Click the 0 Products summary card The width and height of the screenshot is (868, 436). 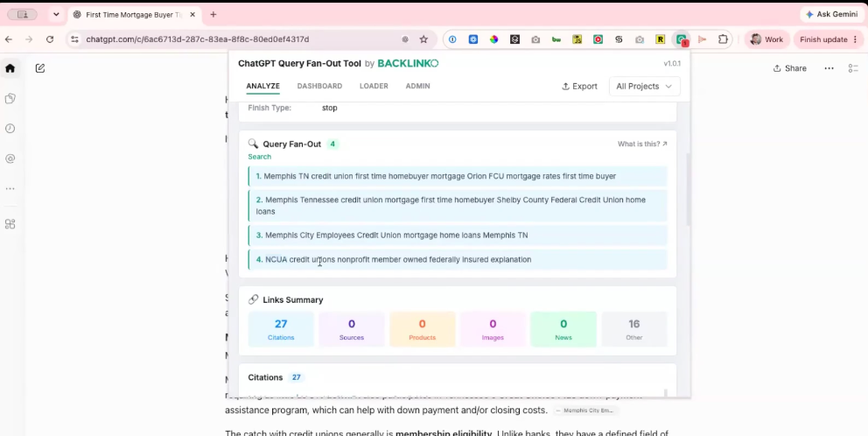click(x=422, y=329)
